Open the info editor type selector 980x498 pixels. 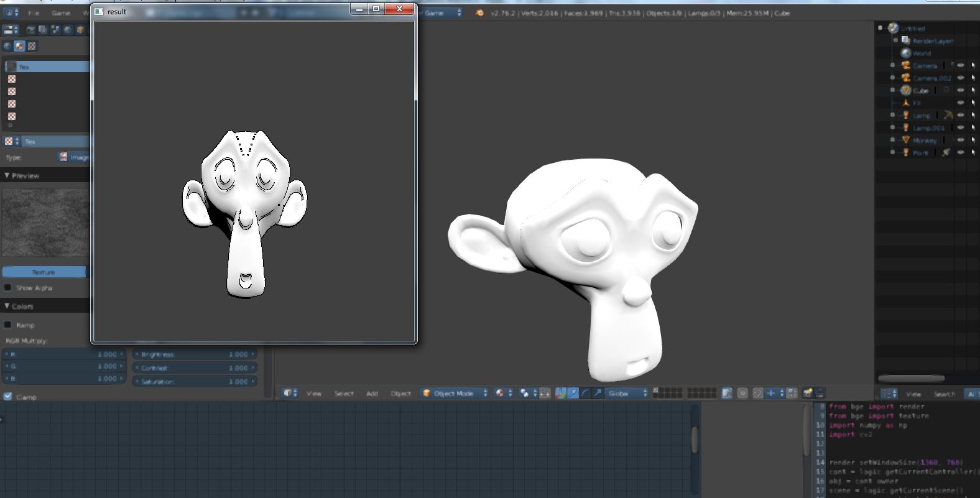(x=11, y=12)
